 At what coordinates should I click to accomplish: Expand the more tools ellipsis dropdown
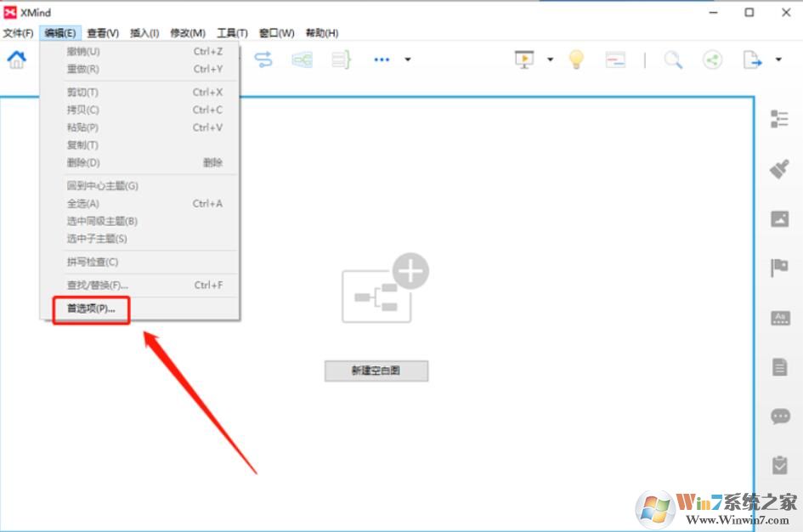tap(408, 59)
